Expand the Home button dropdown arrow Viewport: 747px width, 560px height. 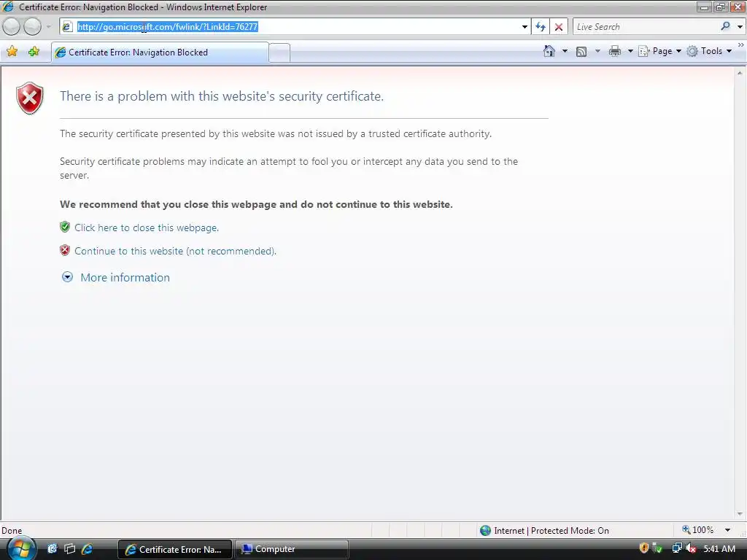click(565, 51)
